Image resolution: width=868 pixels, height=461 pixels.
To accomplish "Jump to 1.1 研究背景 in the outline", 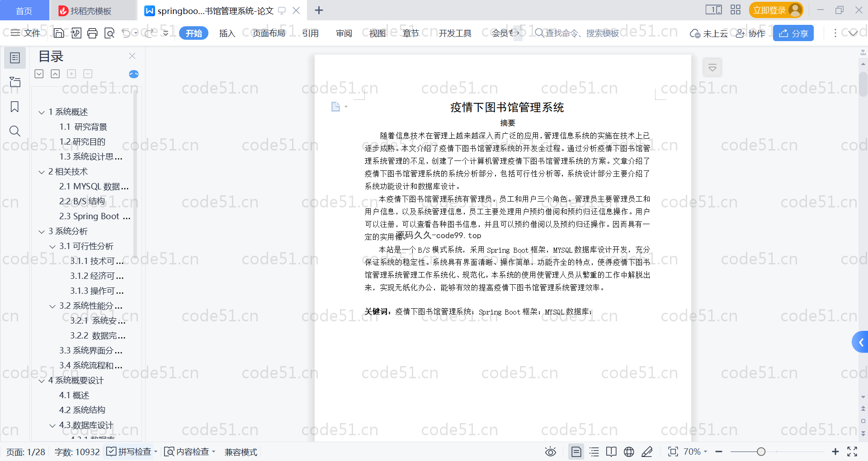I will coord(83,127).
